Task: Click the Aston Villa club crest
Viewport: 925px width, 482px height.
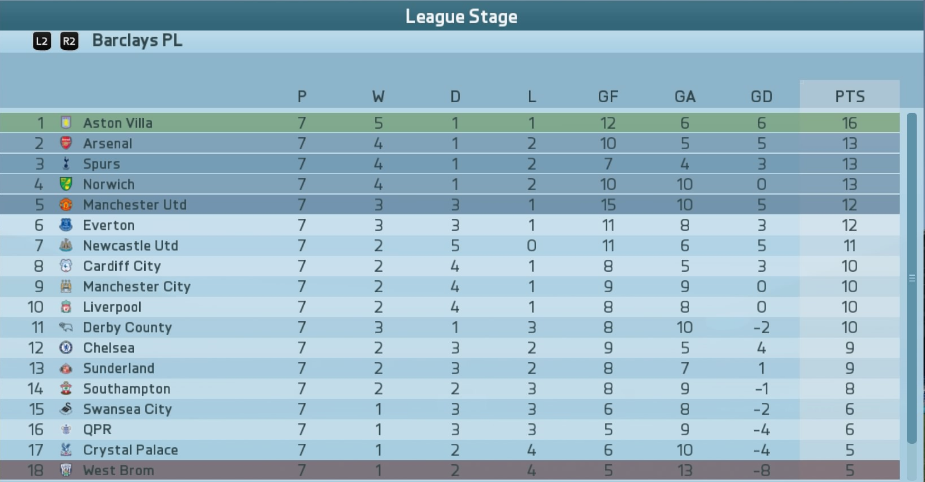Action: pyautogui.click(x=66, y=123)
